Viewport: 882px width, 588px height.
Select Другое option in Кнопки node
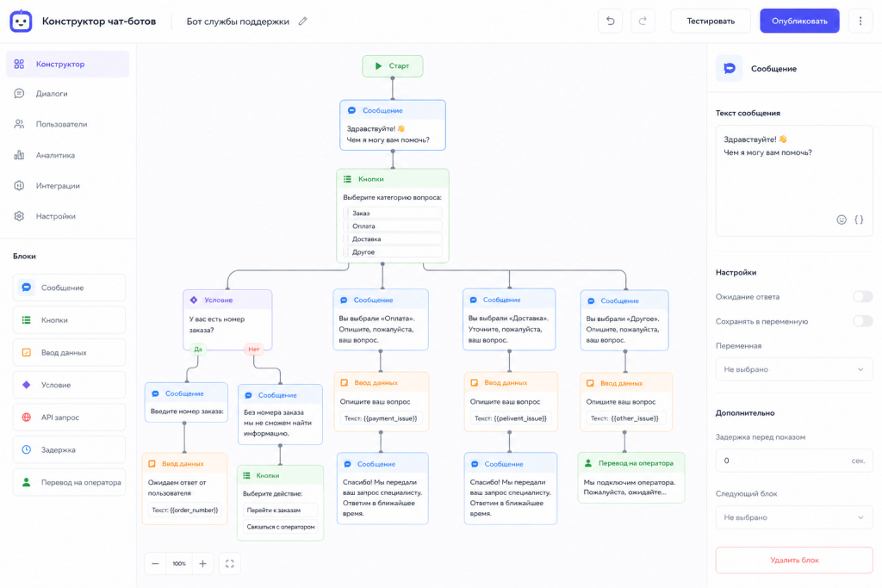[x=392, y=252]
